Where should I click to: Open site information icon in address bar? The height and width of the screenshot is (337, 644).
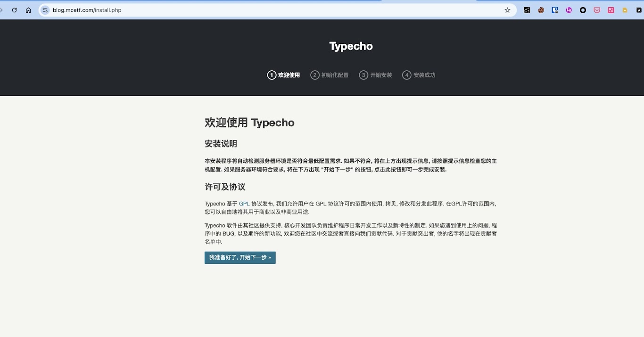coord(45,10)
